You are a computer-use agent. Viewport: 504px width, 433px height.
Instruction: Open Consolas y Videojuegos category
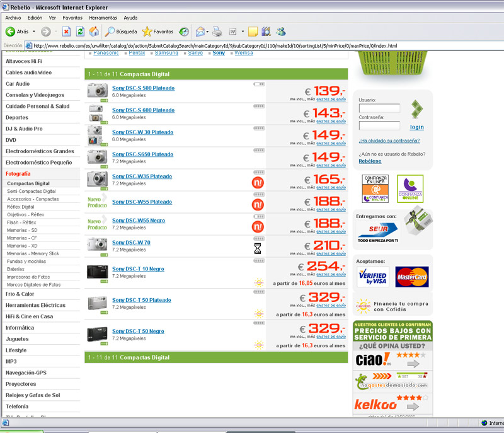coord(35,95)
